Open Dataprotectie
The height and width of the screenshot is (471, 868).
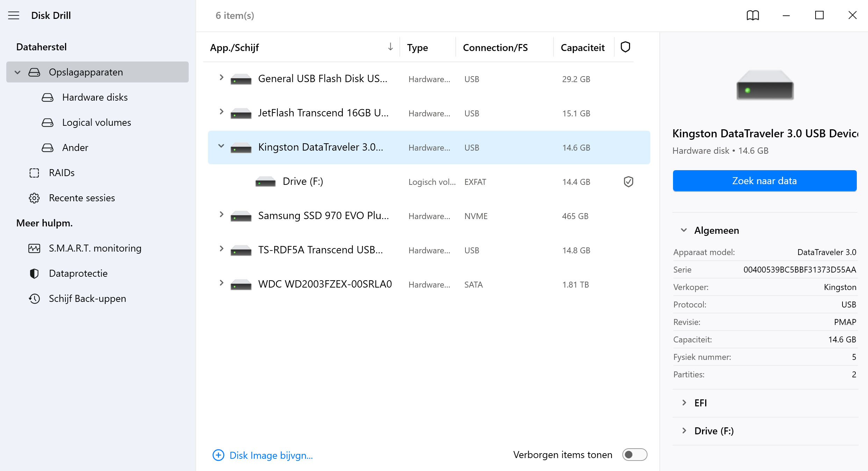pyautogui.click(x=78, y=274)
